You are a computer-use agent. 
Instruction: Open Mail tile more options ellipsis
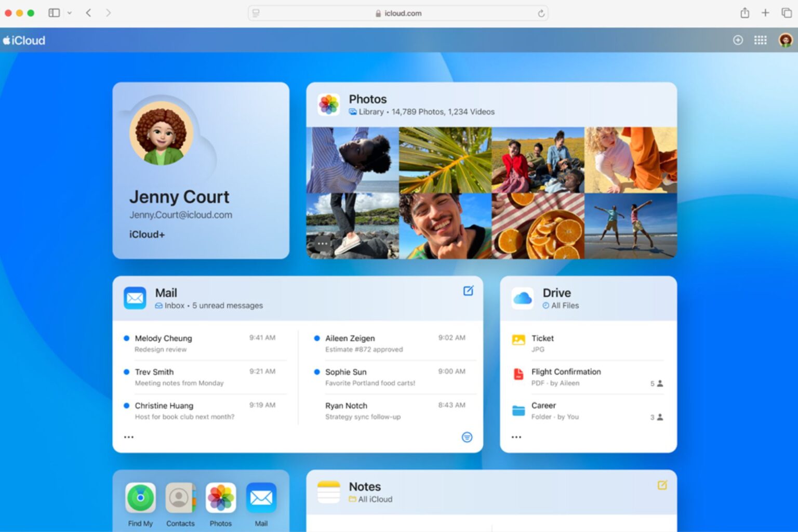click(x=129, y=437)
